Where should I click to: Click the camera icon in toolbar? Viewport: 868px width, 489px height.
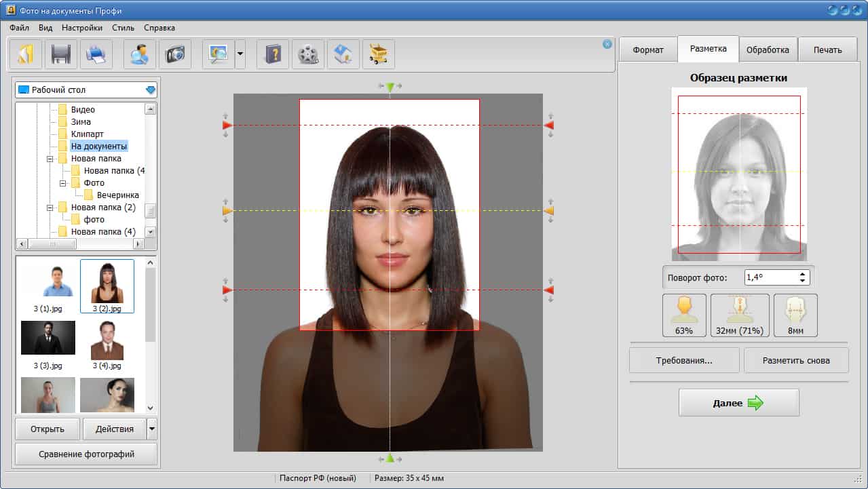[x=175, y=54]
